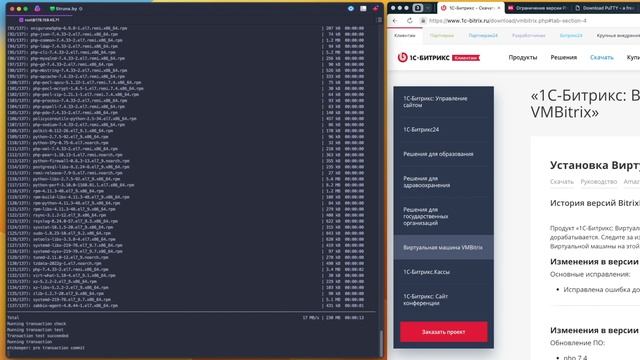The width and height of the screenshot is (640, 360).
Task: Click the browser back arrow
Action: click(x=395, y=20)
